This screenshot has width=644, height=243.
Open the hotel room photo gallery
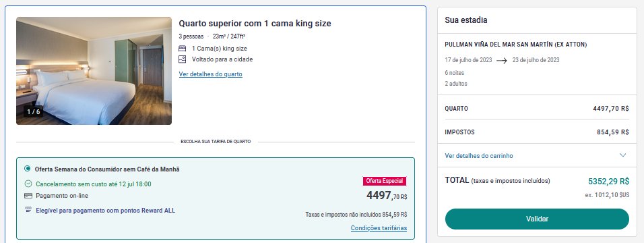coord(94,71)
